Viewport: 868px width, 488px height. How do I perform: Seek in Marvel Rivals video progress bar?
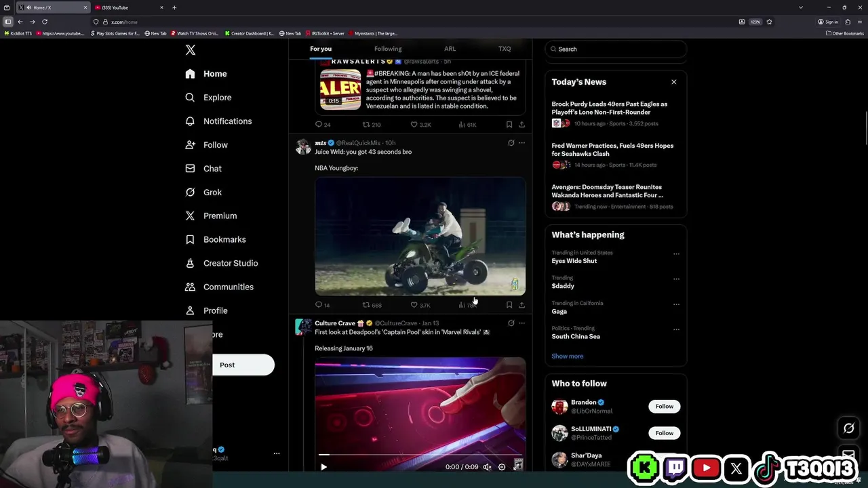420,455
